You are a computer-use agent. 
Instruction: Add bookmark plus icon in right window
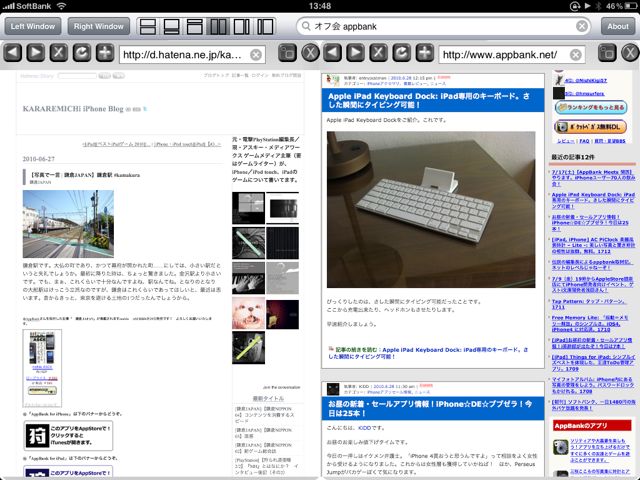(x=425, y=53)
